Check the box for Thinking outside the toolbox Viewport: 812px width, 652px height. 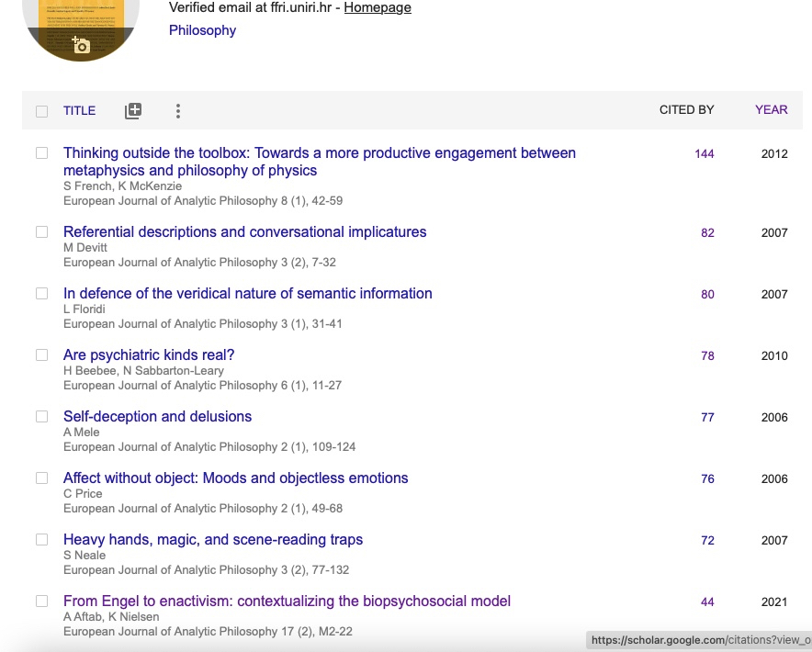tap(41, 153)
